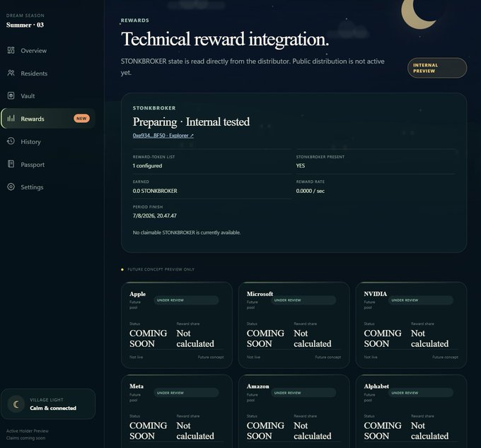This screenshot has height=448, width=481.
Task: Click the Village Light status card
Action: (48, 404)
